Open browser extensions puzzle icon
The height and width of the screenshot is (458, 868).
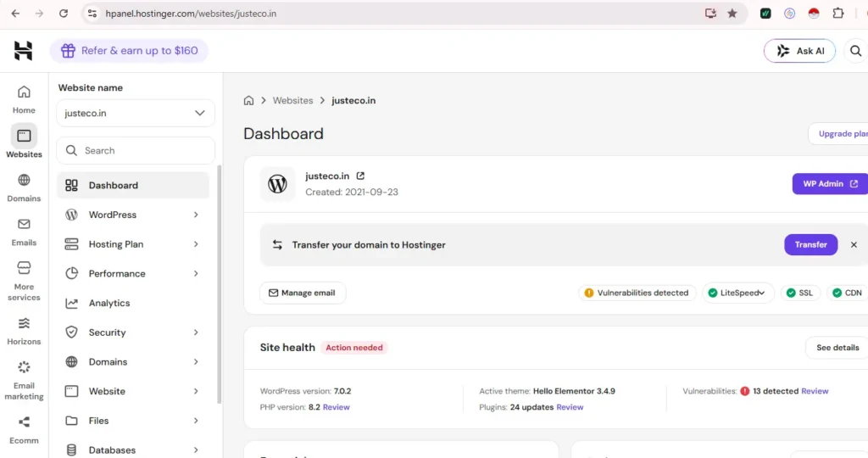pos(838,14)
